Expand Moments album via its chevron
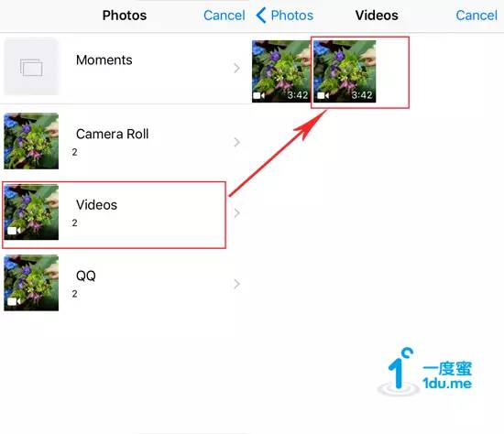Viewport: 504px width, 434px height. 237,68
